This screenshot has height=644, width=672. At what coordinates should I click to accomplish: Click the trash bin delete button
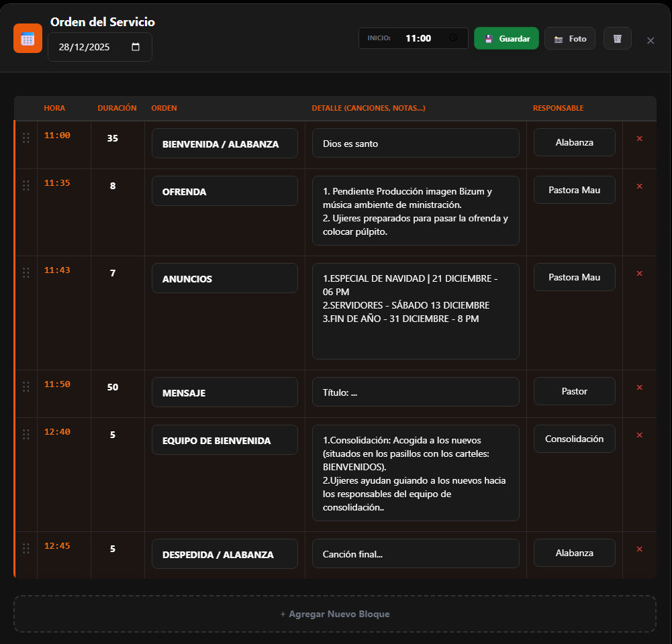pos(617,38)
